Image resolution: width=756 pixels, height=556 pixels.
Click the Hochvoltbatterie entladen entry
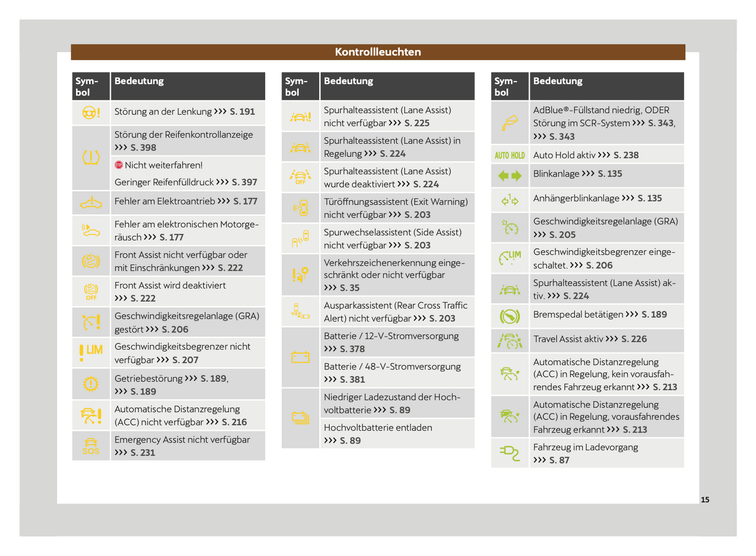pos(378,428)
